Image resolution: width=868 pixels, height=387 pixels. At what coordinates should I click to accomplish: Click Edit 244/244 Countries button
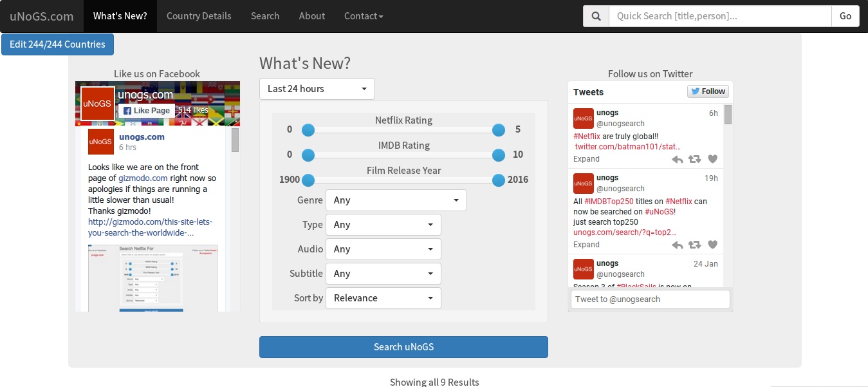[57, 44]
